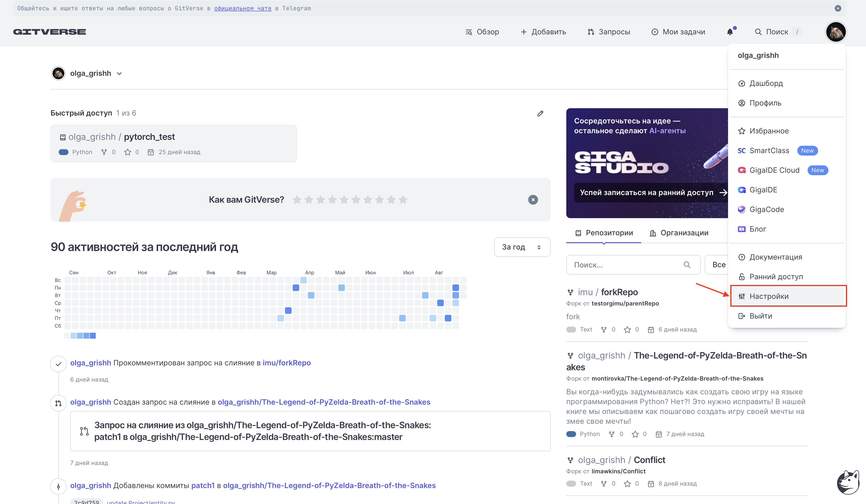This screenshot has width=866, height=504.
Task: Click the fork icon next to olga_grishh/Conflict
Action: tap(570, 460)
